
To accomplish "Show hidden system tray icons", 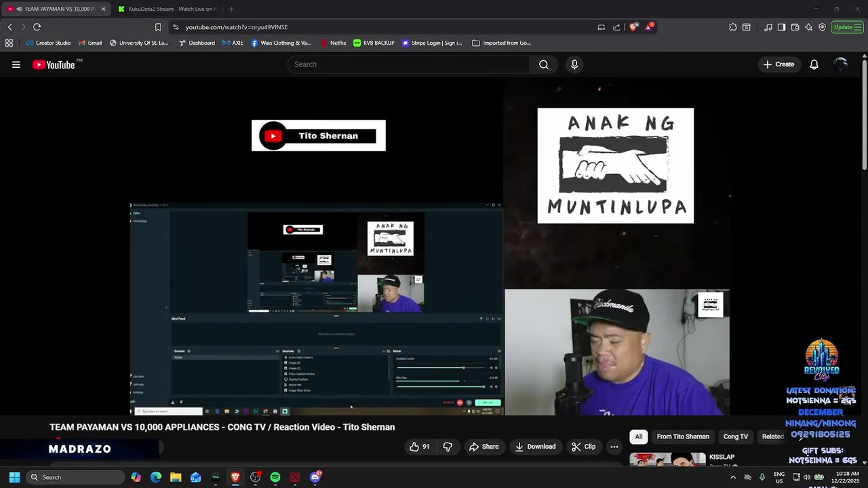I will [x=732, y=477].
